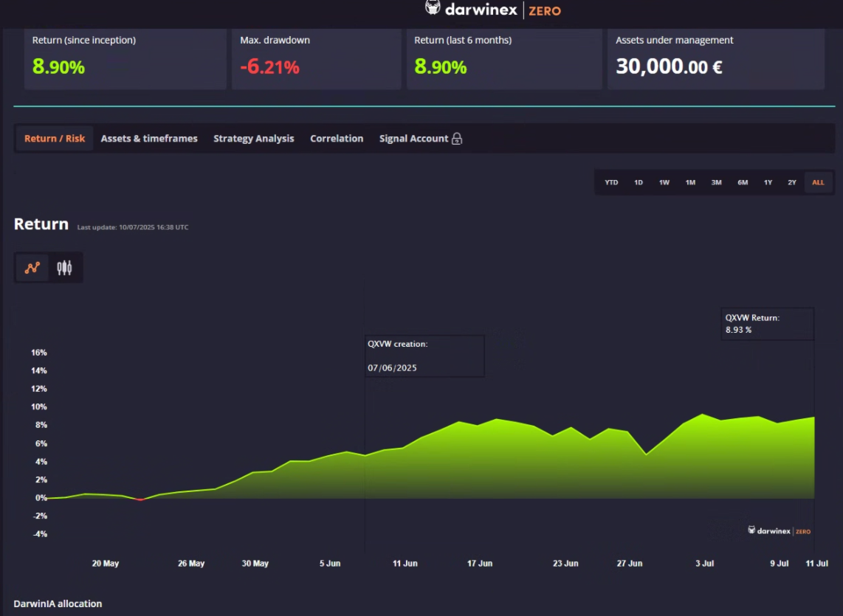This screenshot has height=616, width=843.
Task: Click the QXVW Return tooltip box
Action: pyautogui.click(x=767, y=324)
